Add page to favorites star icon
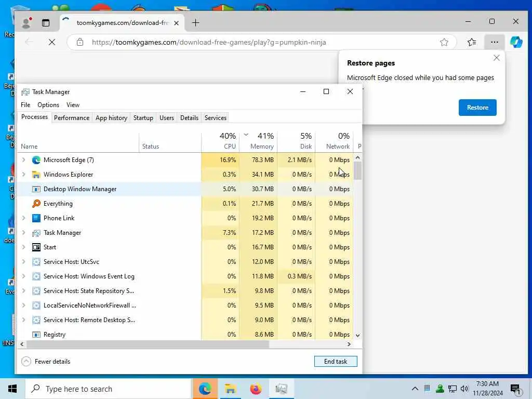532x399 pixels. (444, 42)
